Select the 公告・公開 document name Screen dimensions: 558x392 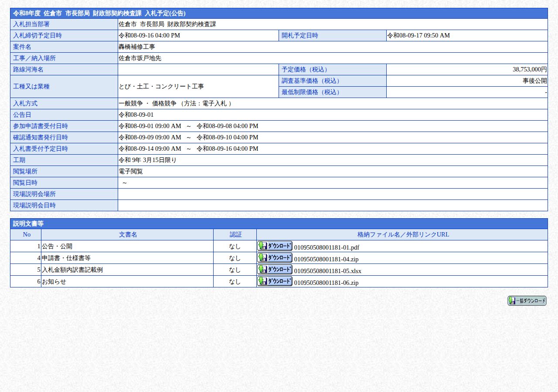(x=57, y=247)
